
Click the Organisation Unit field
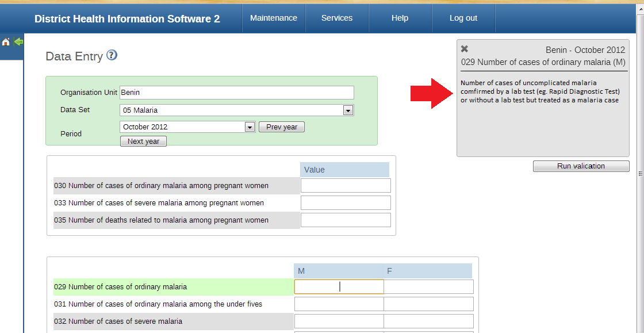[237, 93]
